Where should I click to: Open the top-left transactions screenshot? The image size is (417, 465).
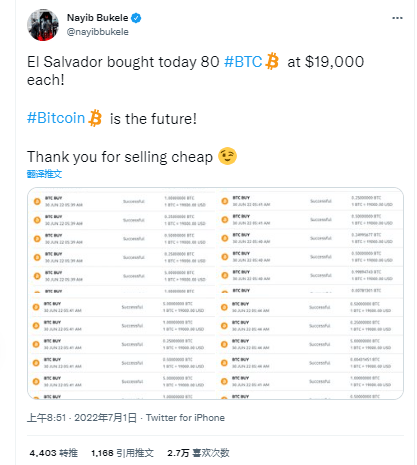click(x=122, y=241)
